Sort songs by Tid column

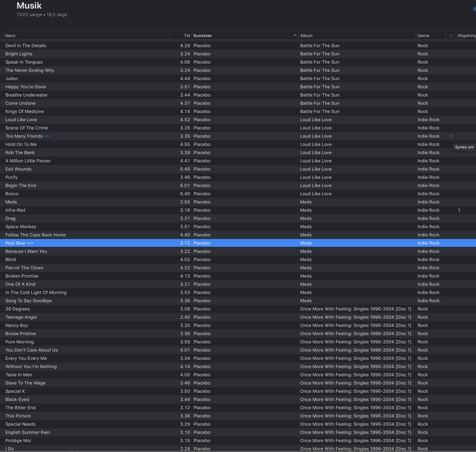[x=187, y=36]
